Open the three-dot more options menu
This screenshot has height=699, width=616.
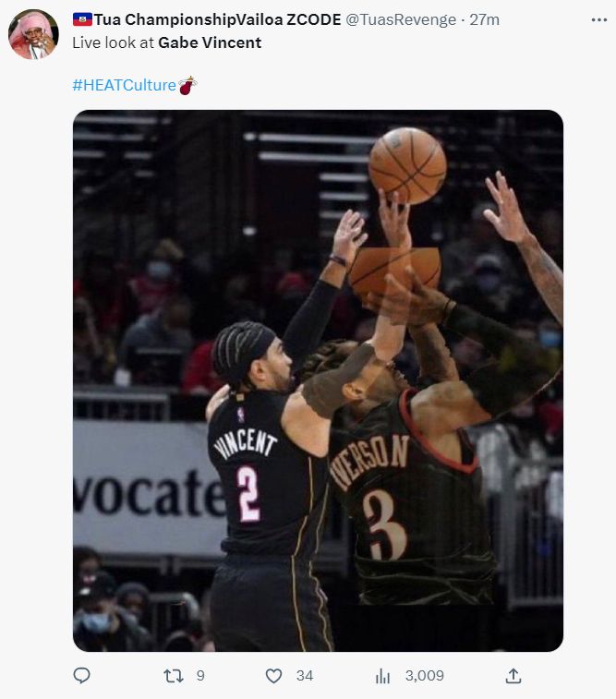point(598,19)
